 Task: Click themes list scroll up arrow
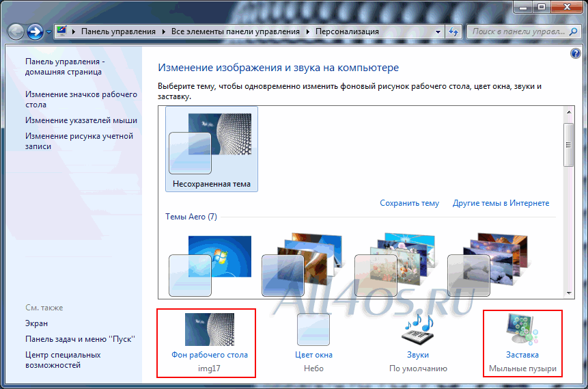pos(568,112)
